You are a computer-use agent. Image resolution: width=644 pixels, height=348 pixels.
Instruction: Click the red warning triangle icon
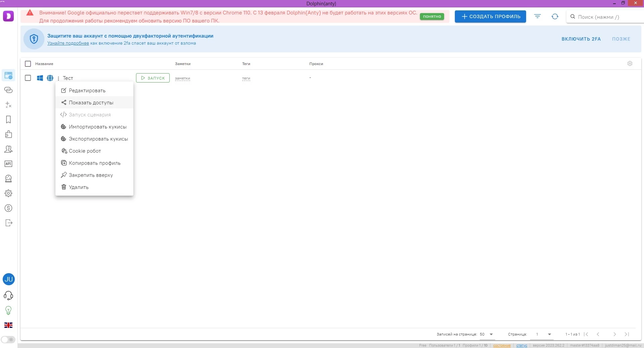(x=30, y=13)
